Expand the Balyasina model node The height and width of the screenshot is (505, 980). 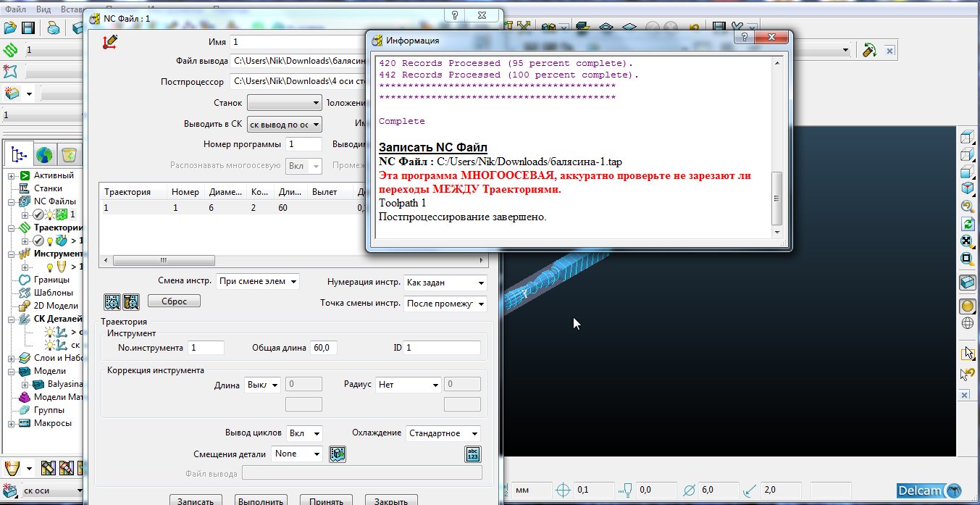(26, 384)
